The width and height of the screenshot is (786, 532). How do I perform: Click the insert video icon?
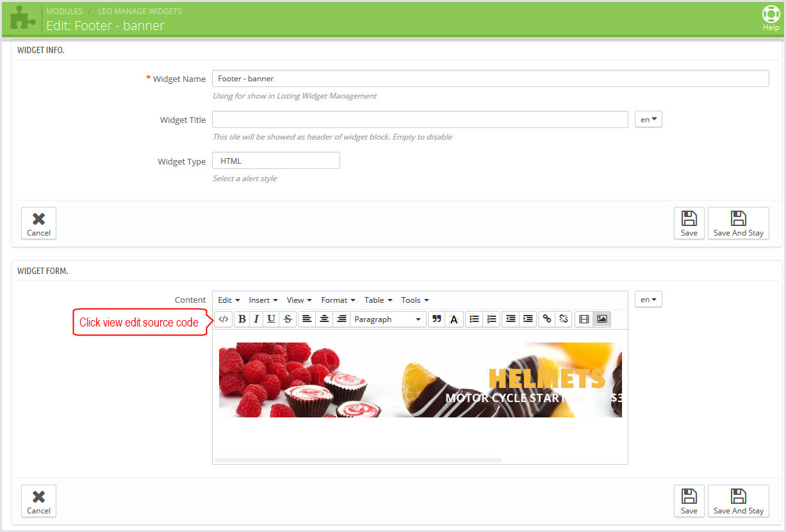584,319
